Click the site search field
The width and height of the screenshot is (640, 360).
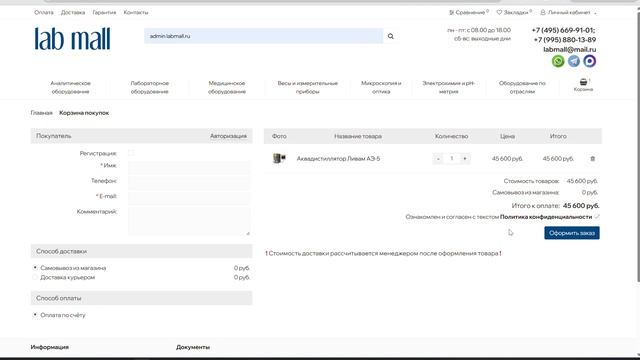264,36
